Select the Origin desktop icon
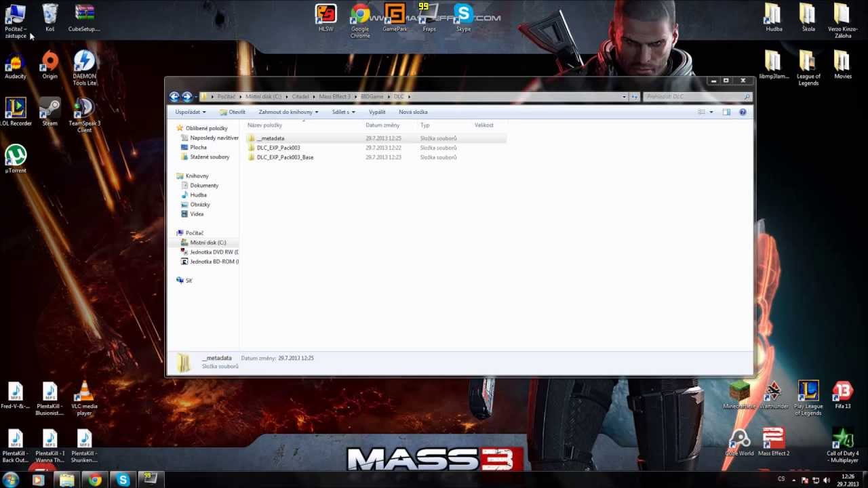 (50, 64)
